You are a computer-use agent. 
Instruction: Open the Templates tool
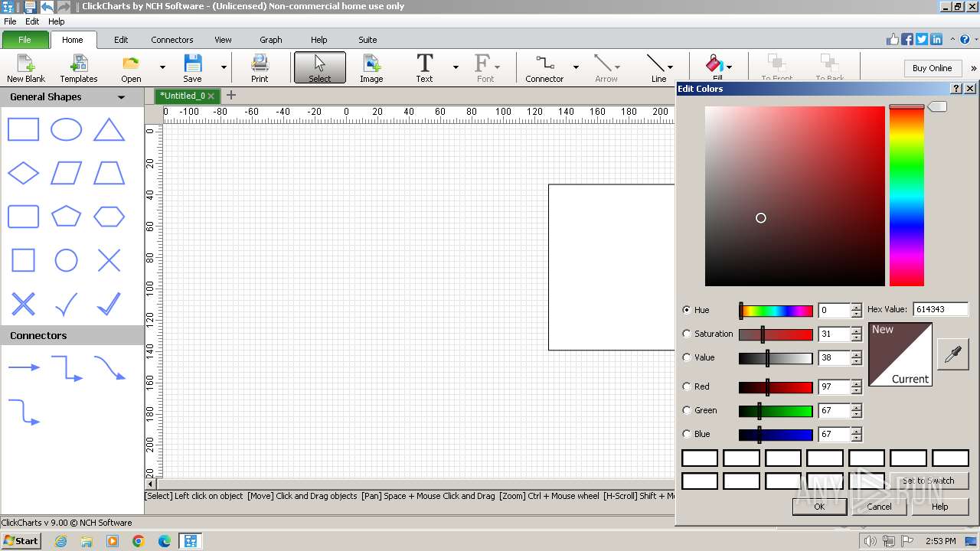pyautogui.click(x=78, y=68)
